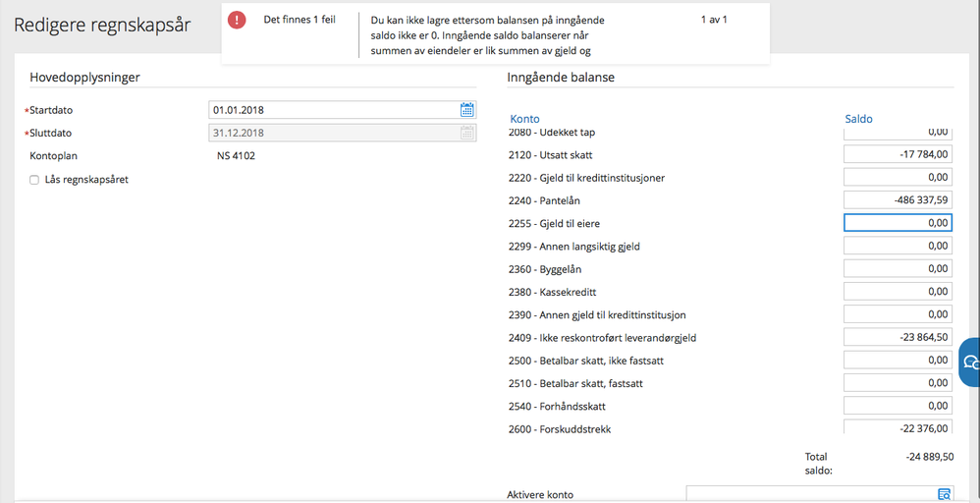This screenshot has height=503, width=980.
Task: Click the '2120 - Utsatt skatt' account label
Action: pos(551,155)
